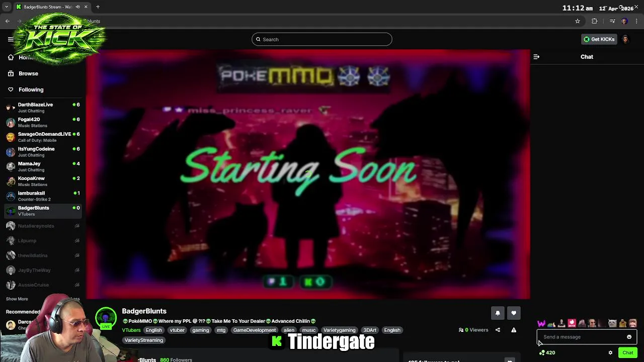The image size is (644, 362).
Task: Open the user profile avatar top right
Action: (x=625, y=39)
